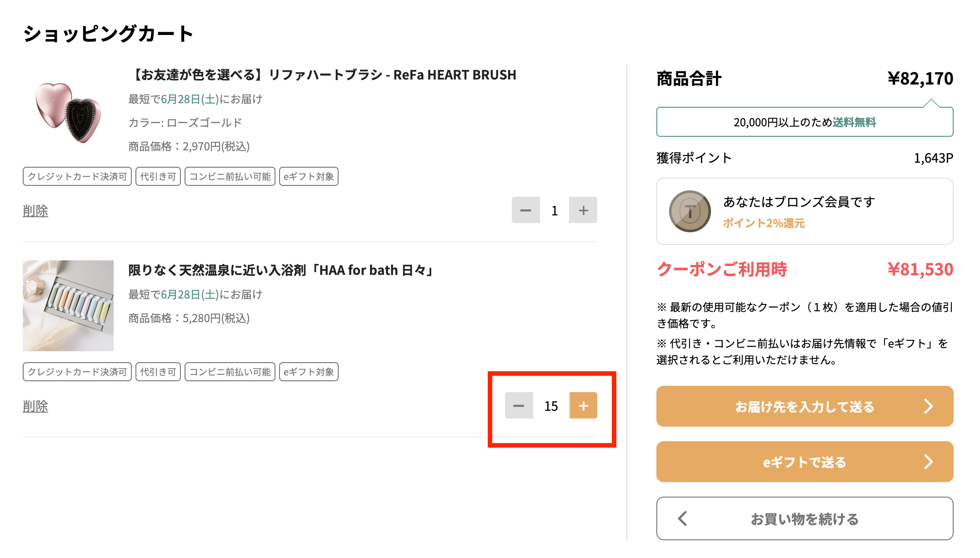
Task: Open the ReFa HEART BRUSH product title
Action: point(324,75)
